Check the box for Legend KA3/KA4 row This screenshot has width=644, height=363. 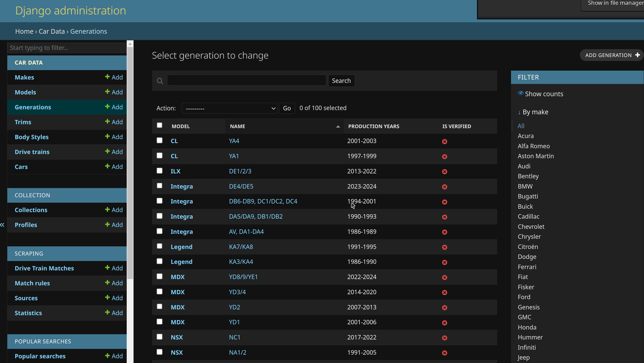pos(159,261)
